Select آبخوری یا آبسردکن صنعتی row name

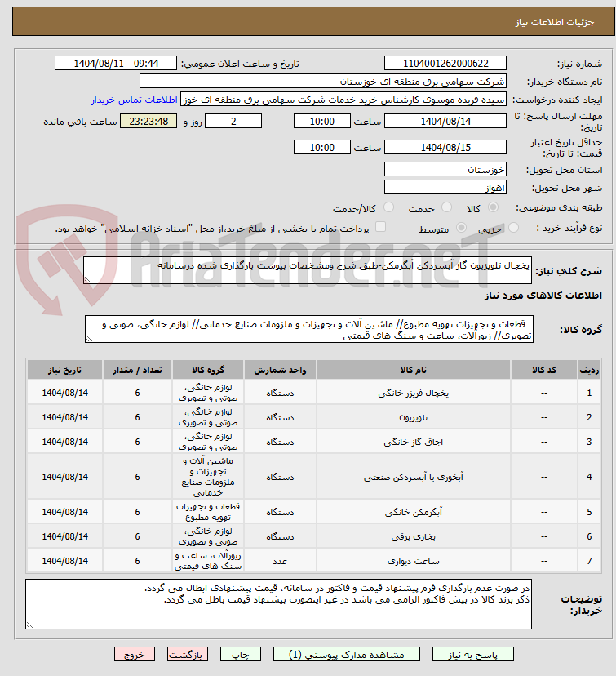pyautogui.click(x=414, y=478)
